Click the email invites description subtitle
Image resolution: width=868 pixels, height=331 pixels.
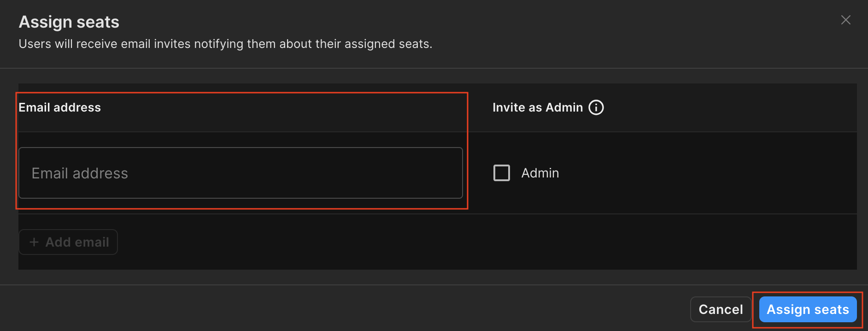(x=225, y=44)
